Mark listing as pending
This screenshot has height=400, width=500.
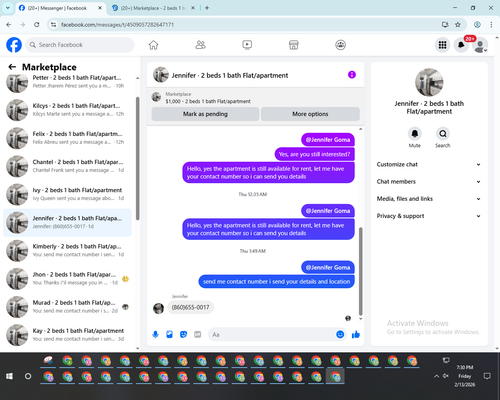click(x=205, y=114)
